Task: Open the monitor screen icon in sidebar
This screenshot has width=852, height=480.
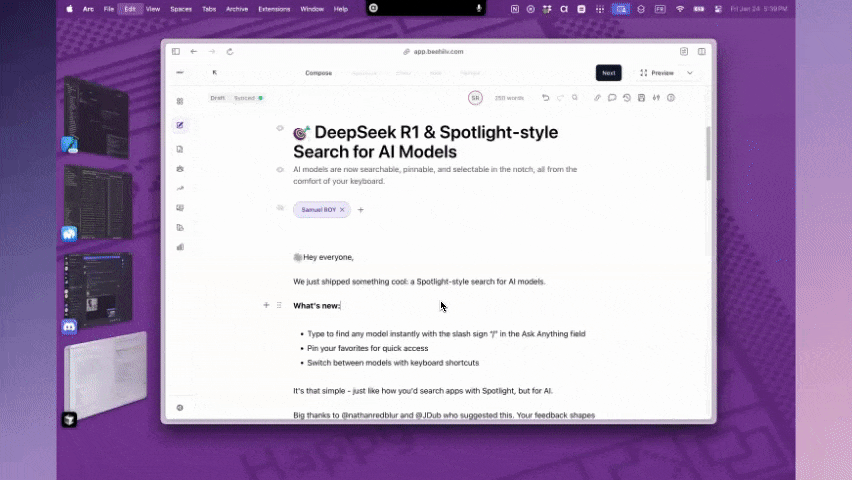Action: click(x=180, y=208)
